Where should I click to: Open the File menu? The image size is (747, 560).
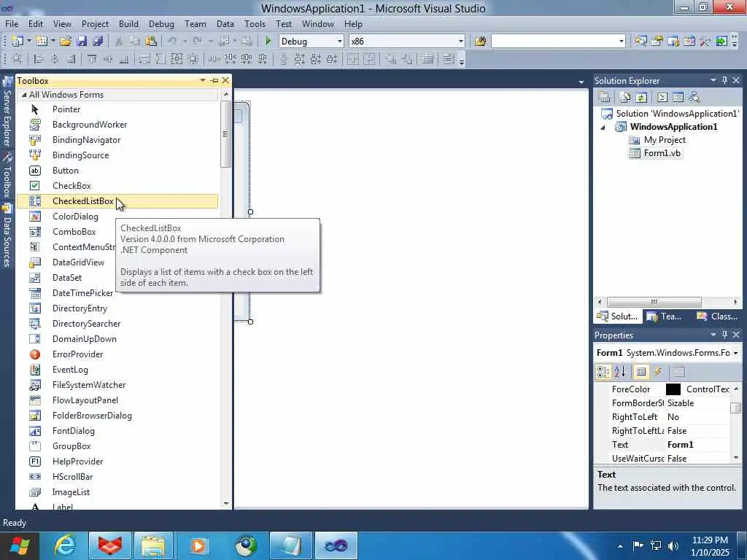tap(12, 24)
